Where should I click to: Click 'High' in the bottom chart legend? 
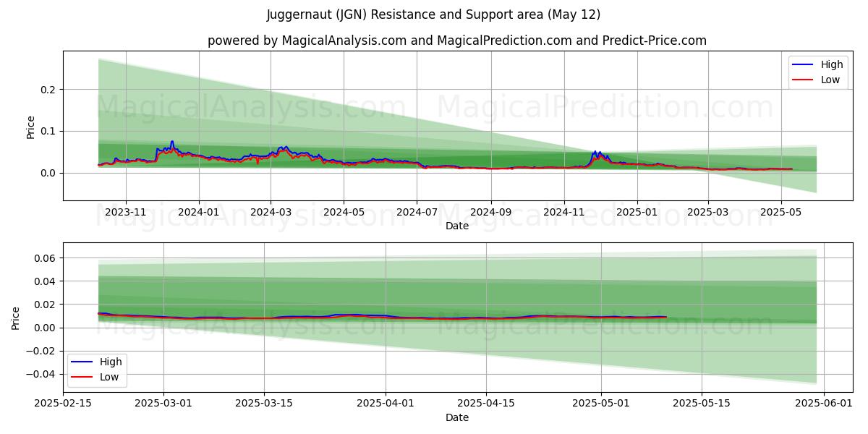pyautogui.click(x=111, y=362)
